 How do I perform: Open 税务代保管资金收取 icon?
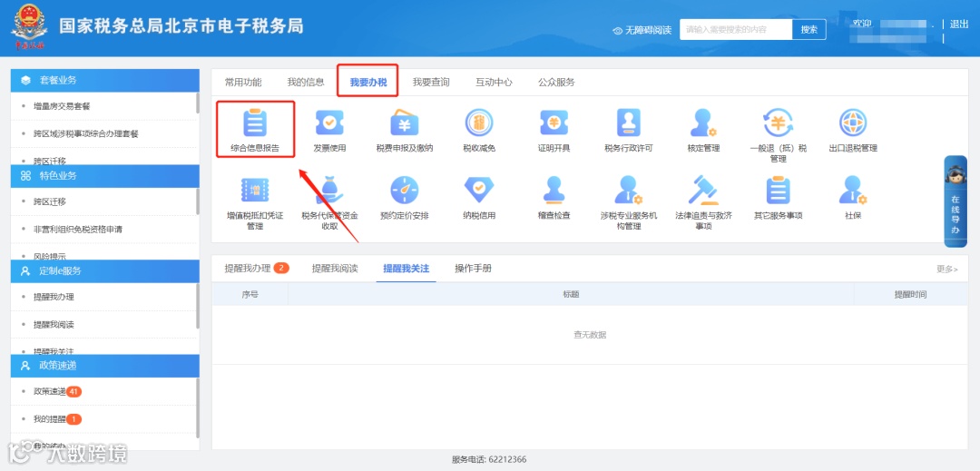coord(329,190)
